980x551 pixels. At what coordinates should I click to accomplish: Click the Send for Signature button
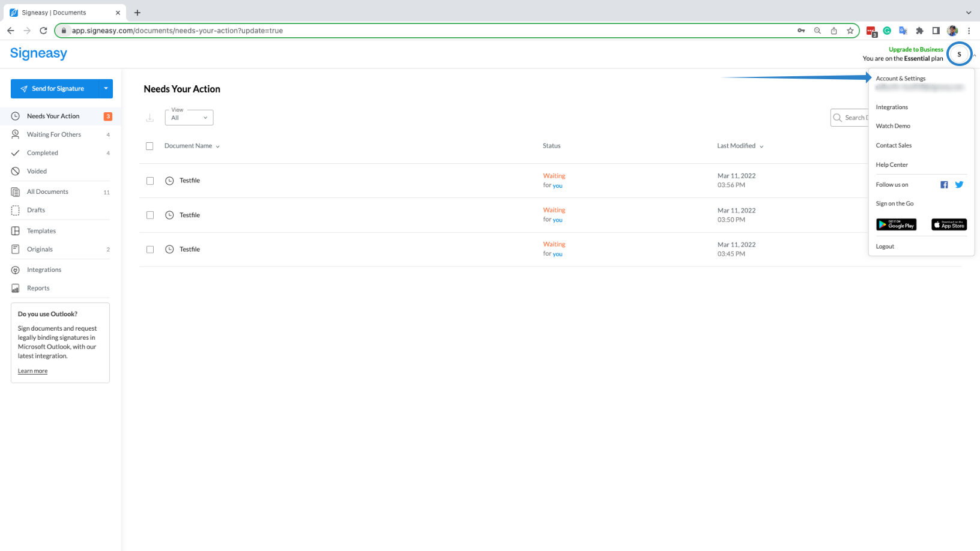55,89
